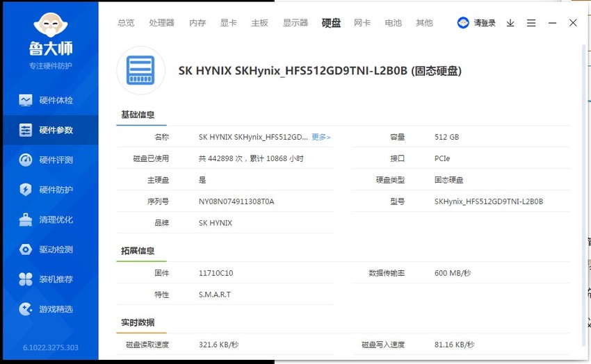Open 装机推荐 recommended apps sidebar item
The image size is (591, 364).
coord(51,279)
